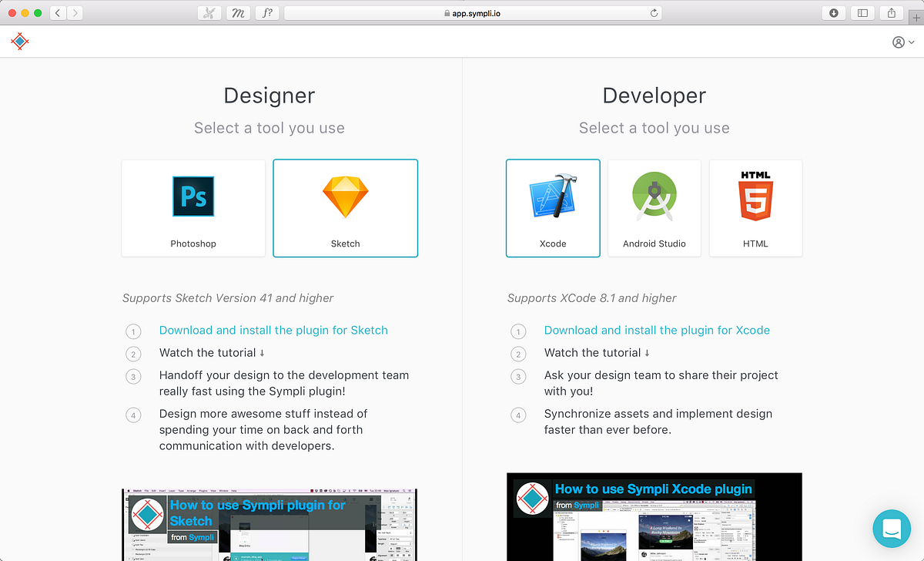
Task: Reload the page in address bar
Action: click(654, 13)
